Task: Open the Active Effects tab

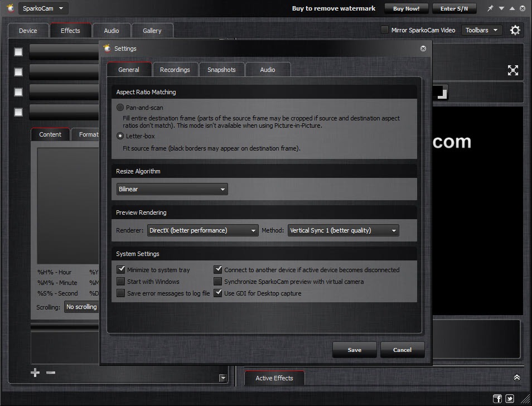Action: (274, 378)
